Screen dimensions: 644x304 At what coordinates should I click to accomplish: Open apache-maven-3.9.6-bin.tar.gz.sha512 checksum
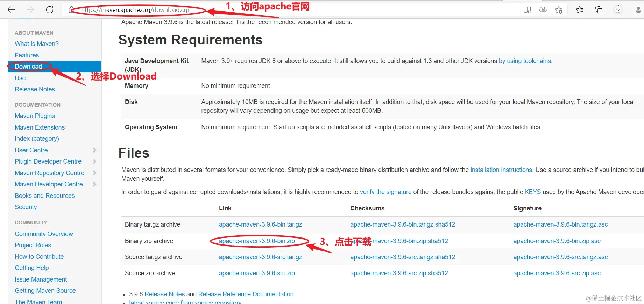pos(403,224)
